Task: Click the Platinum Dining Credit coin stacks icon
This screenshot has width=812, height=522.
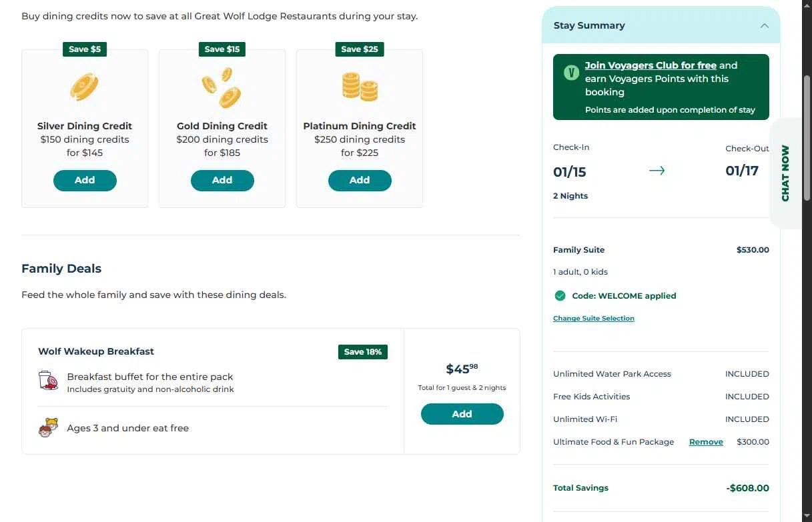Action: 360,87
